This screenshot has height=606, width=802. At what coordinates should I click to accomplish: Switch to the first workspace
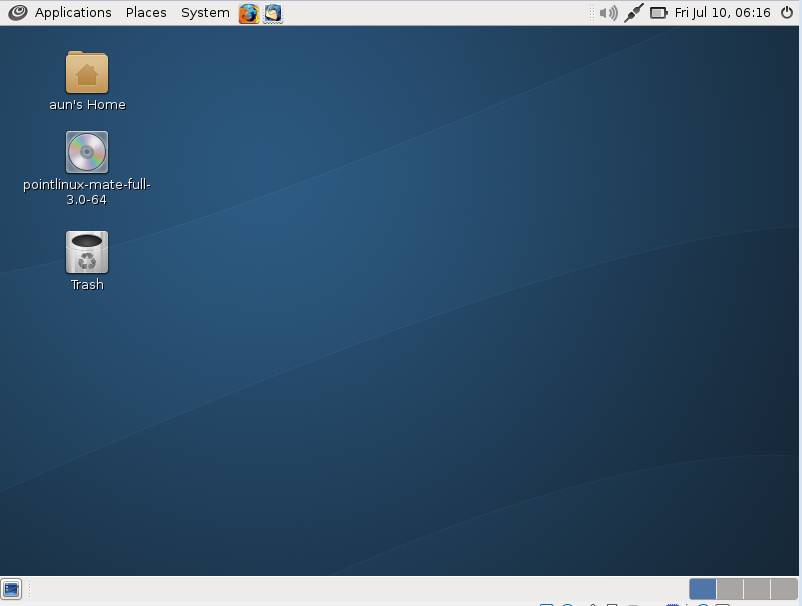click(703, 589)
